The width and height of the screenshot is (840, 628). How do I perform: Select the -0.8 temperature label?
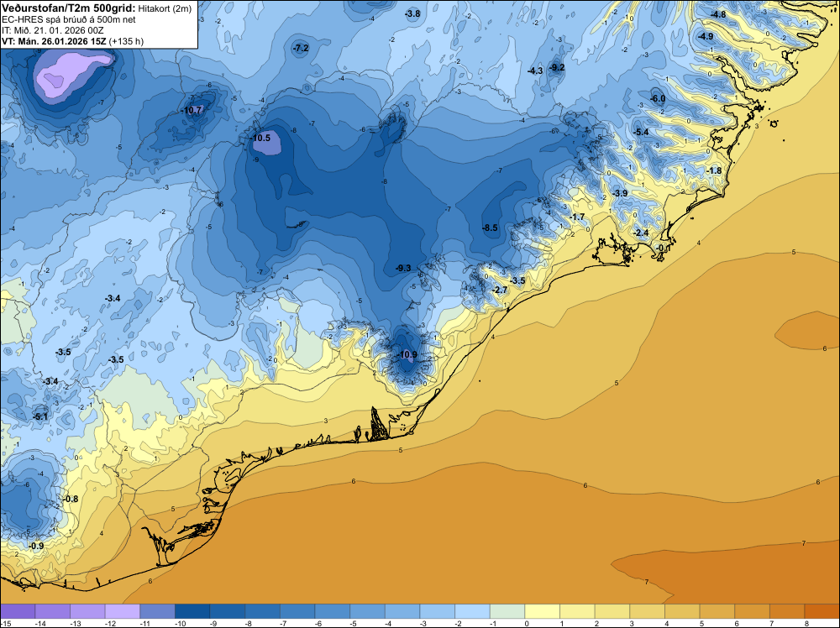pyautogui.click(x=71, y=499)
